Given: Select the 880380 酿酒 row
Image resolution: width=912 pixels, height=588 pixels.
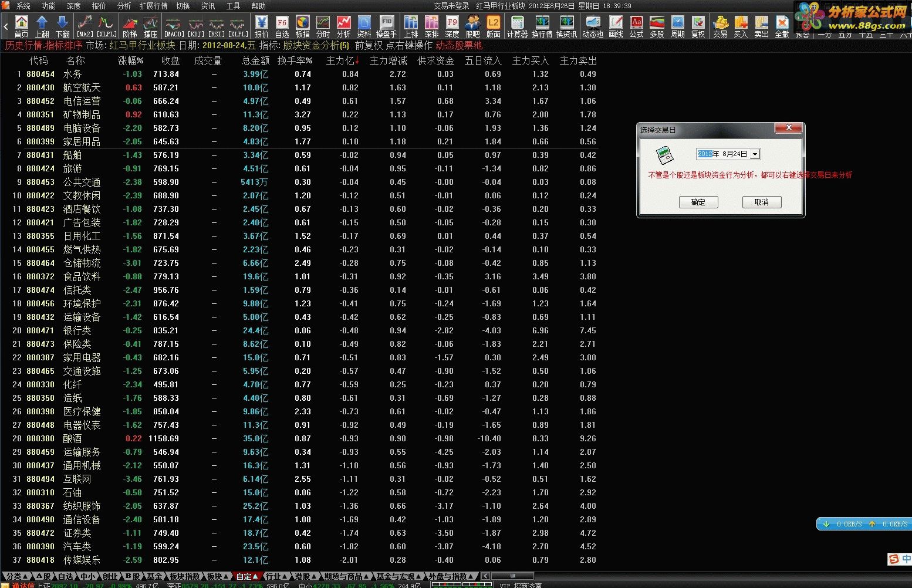Looking at the screenshot, I should tap(299, 438).
